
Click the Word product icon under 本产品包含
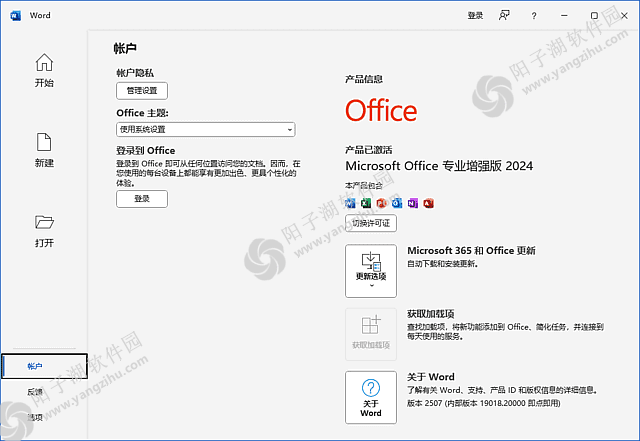(350, 203)
